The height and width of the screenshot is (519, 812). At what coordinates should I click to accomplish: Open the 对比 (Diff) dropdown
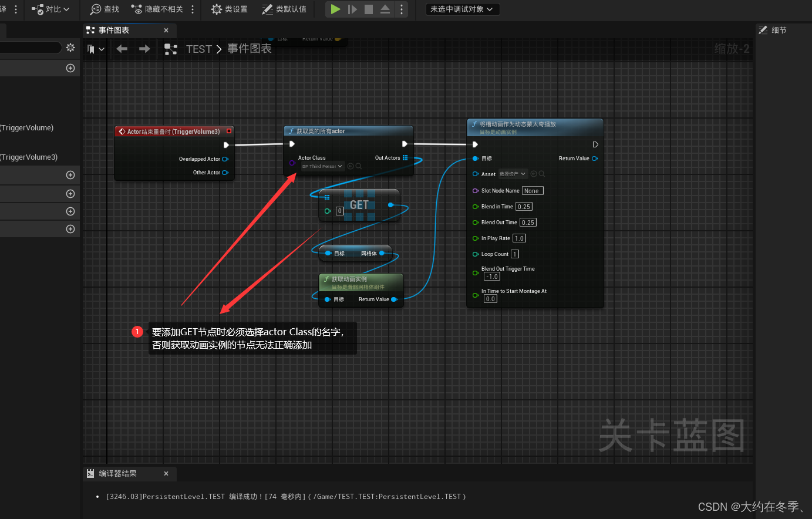click(x=51, y=9)
